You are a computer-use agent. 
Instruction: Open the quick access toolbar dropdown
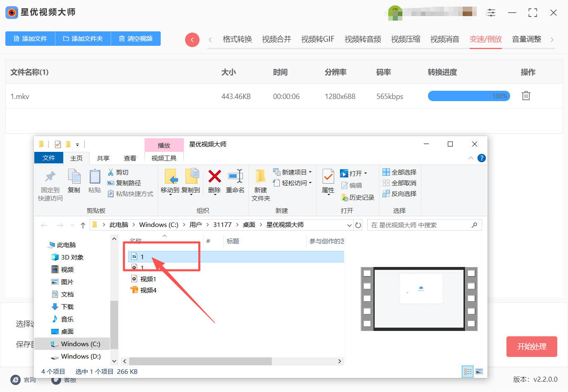[x=77, y=144]
